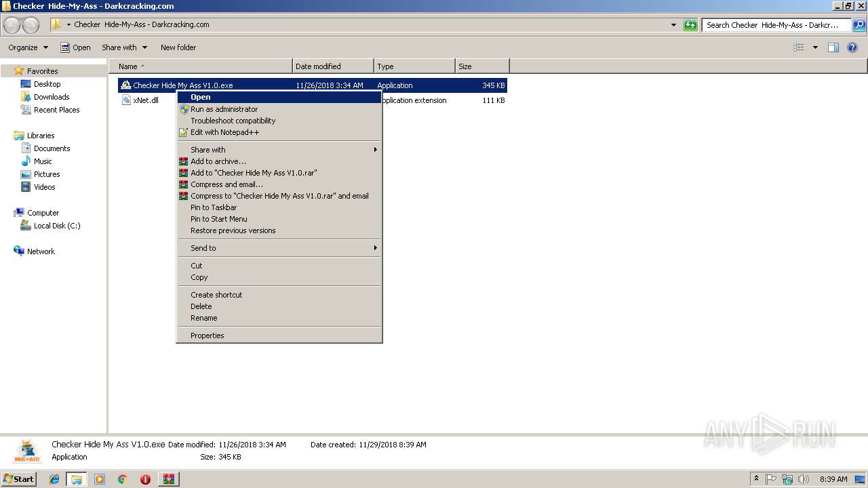Open the view options dropdown arrow
The width and height of the screenshot is (868, 488).
point(815,47)
